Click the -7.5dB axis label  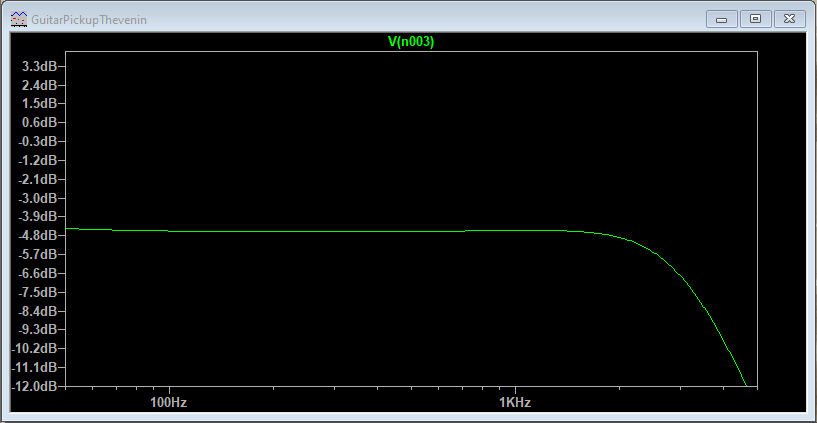pyautogui.click(x=38, y=292)
